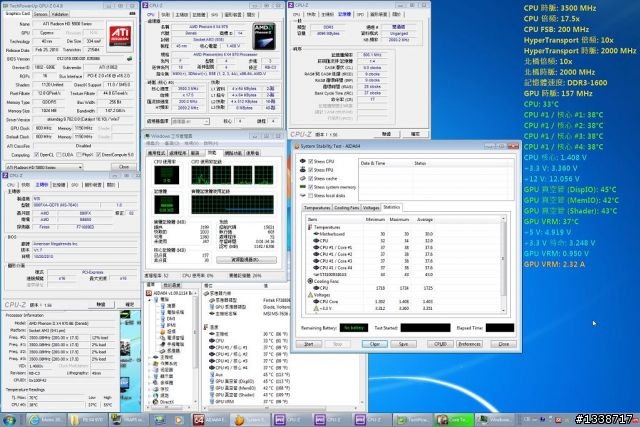Select the GPU (DispIO) temperature row in AIDA64
Screen dimensions: 640x427
click(249, 381)
